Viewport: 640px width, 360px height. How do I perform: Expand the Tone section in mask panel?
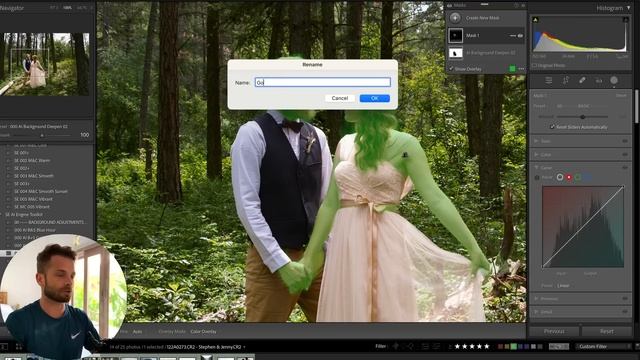536,141
